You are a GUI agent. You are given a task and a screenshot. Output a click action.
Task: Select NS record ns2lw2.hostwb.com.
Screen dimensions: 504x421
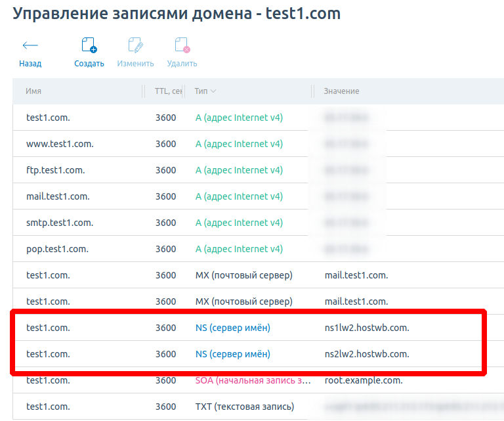(x=367, y=354)
